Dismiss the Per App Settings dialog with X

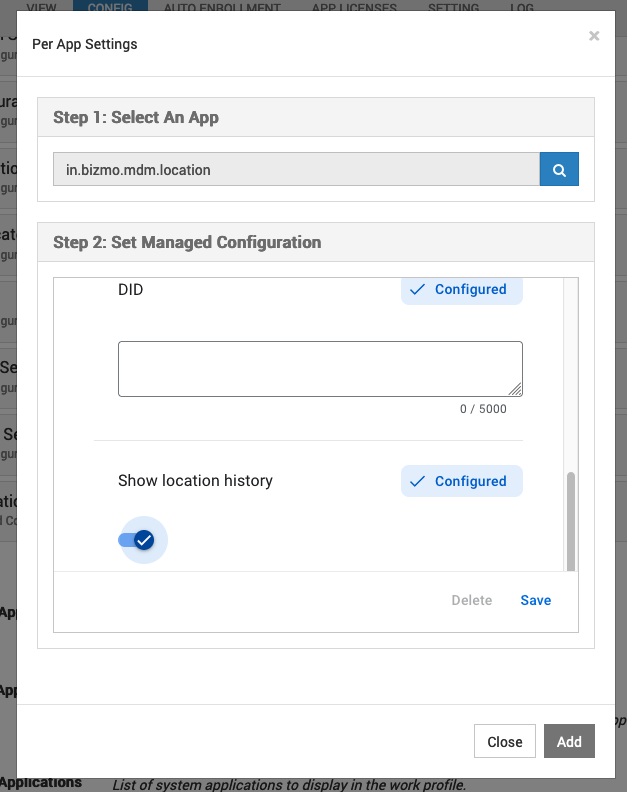coord(594,36)
